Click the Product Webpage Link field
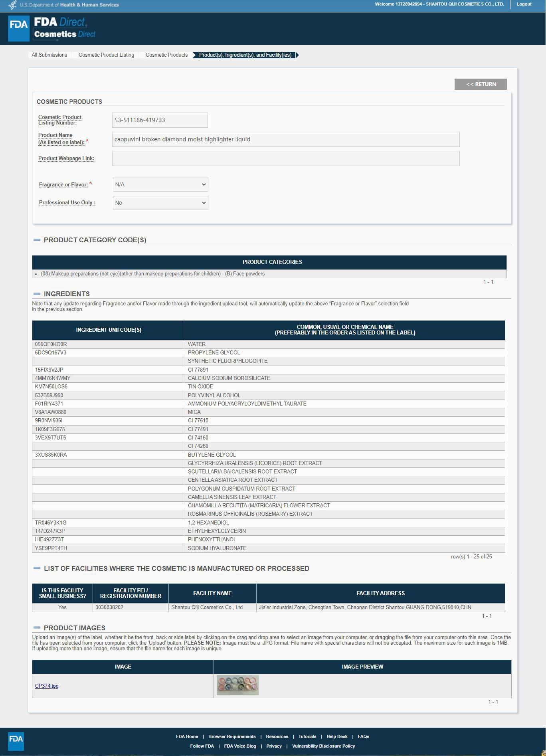Image resolution: width=546 pixels, height=756 pixels. click(286, 158)
